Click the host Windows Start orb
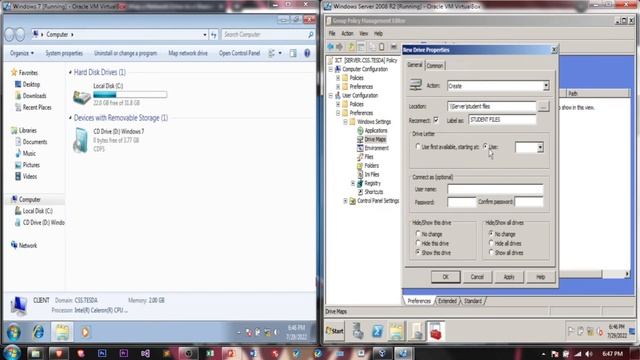Screen dimensions: 640x360 tap(12, 353)
